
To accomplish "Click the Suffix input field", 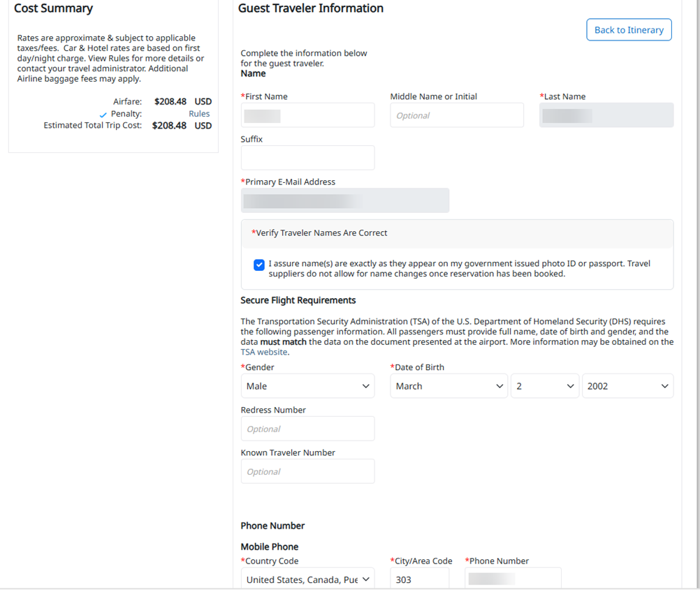I will [x=307, y=158].
